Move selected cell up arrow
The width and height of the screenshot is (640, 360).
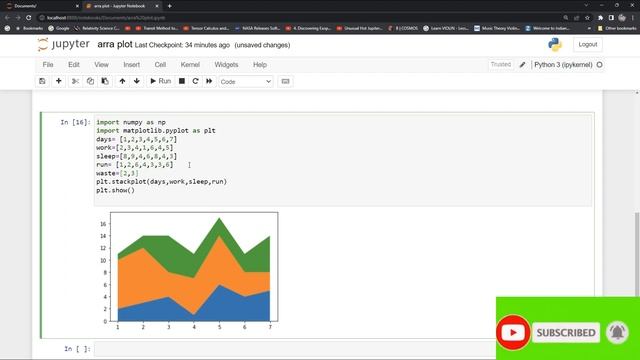tap(122, 81)
